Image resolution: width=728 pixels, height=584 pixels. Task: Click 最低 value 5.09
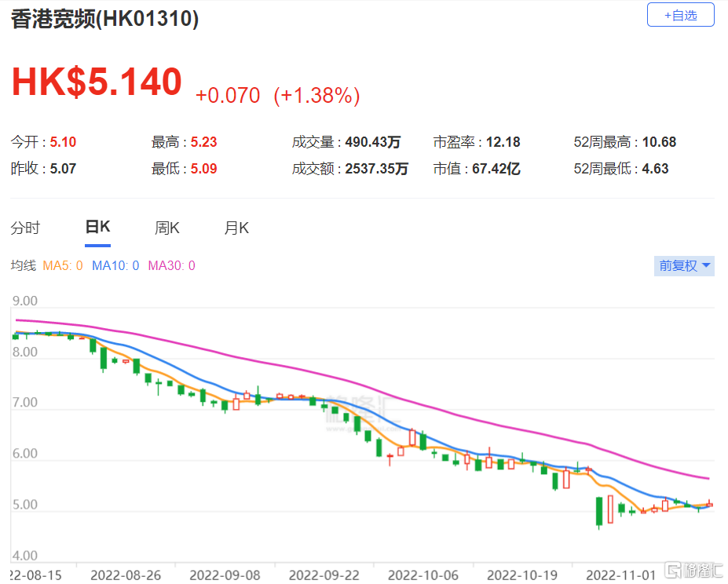point(204,169)
